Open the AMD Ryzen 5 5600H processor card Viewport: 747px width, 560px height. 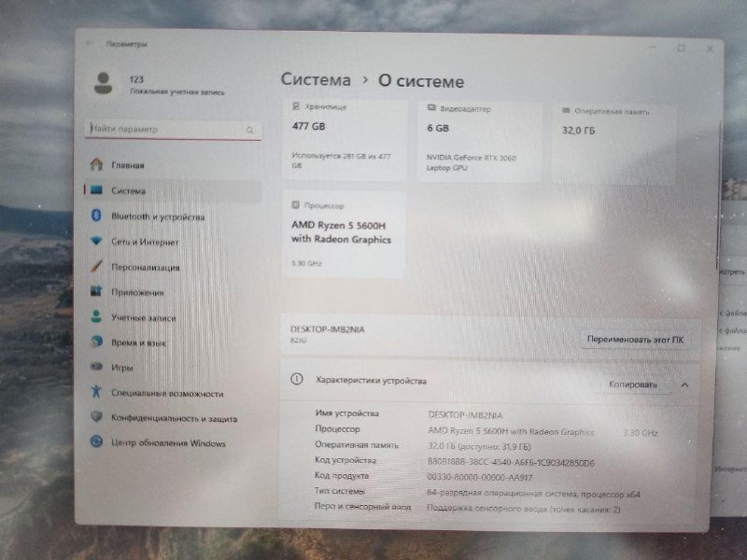click(344, 234)
